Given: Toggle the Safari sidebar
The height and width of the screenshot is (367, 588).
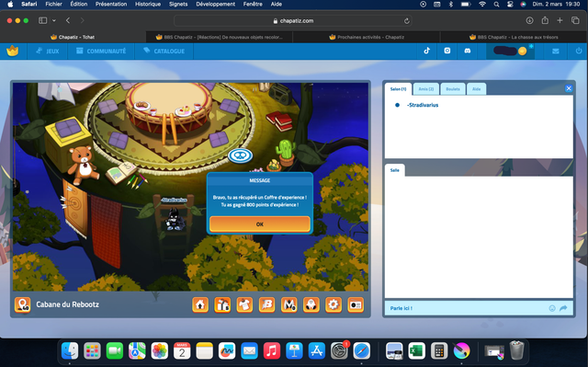Looking at the screenshot, I should tap(43, 20).
